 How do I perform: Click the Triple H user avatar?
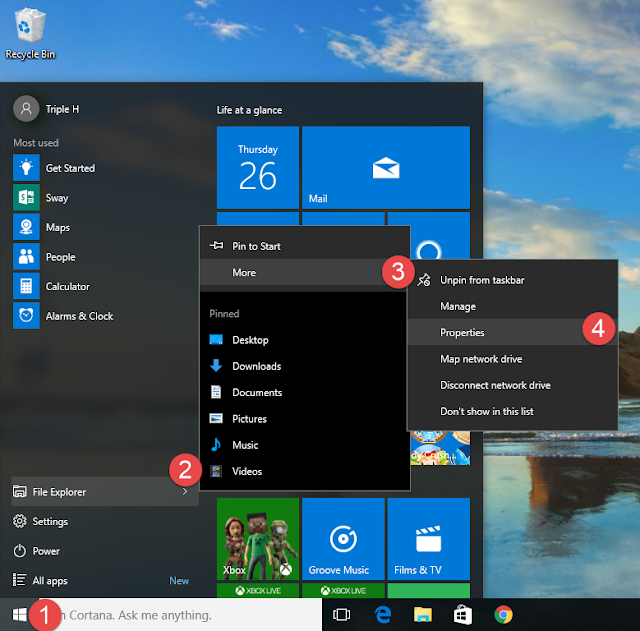click(26, 109)
